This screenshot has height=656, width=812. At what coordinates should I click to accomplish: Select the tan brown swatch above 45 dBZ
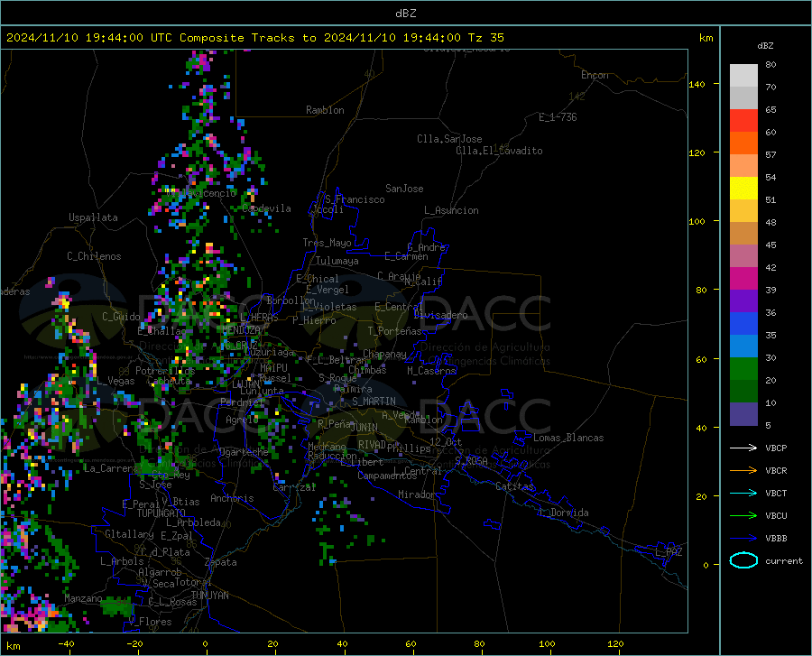743,234
